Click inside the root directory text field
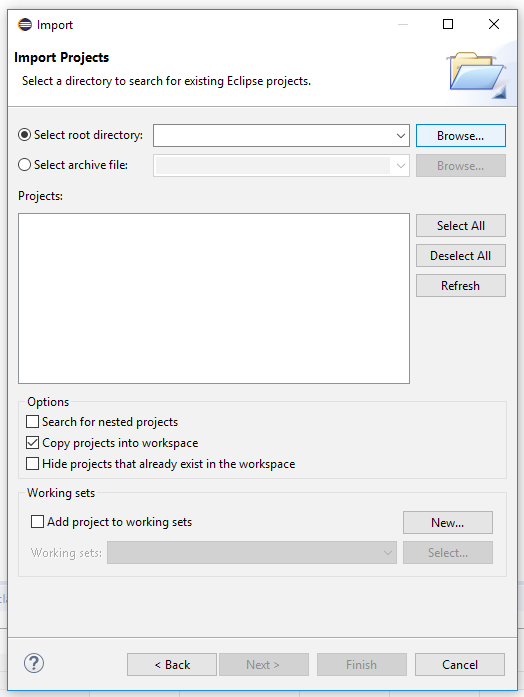The height and width of the screenshot is (697, 524). (x=273, y=136)
